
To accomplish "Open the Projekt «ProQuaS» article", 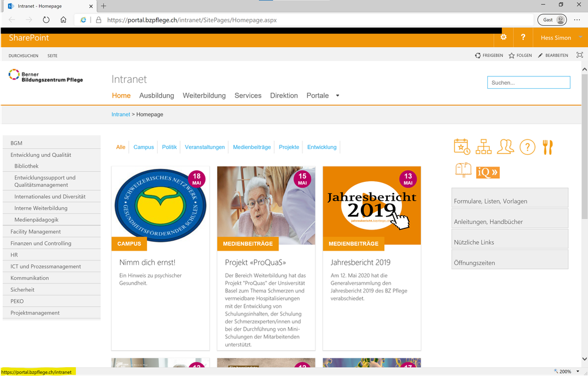I will 255,262.
